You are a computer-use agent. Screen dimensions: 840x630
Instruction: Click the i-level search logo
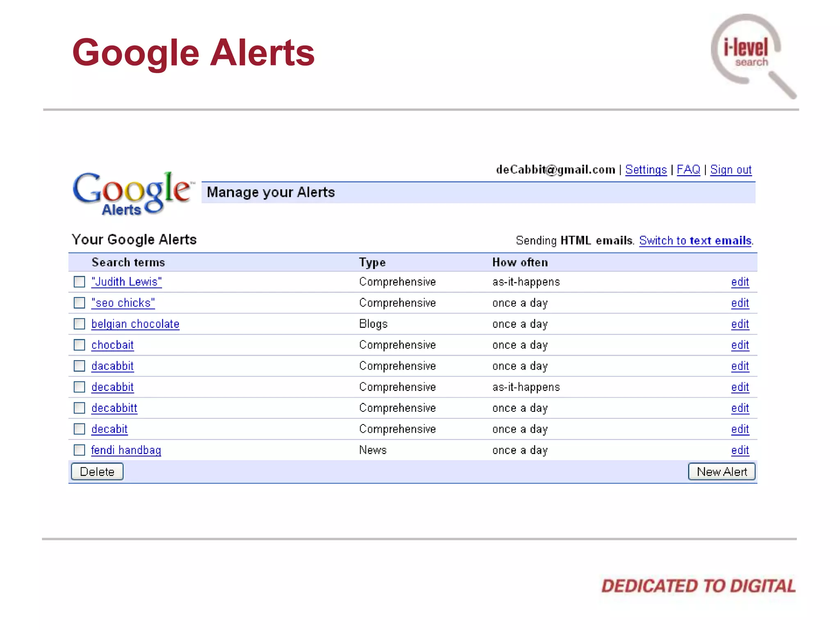pyautogui.click(x=754, y=56)
